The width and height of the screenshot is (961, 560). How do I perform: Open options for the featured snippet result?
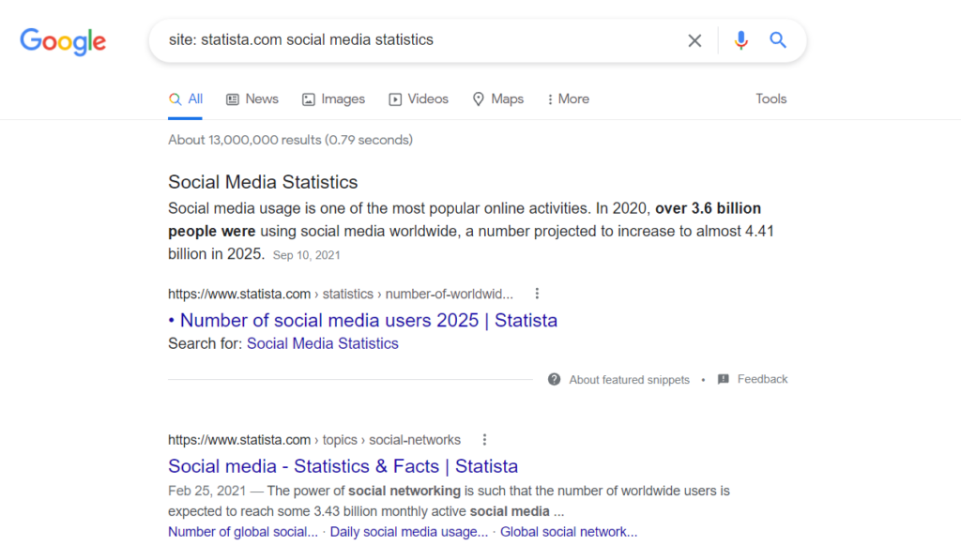pos(537,294)
